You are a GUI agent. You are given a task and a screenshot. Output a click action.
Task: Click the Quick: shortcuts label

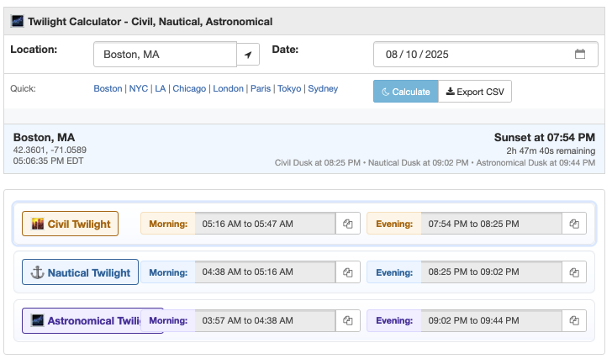[23, 88]
